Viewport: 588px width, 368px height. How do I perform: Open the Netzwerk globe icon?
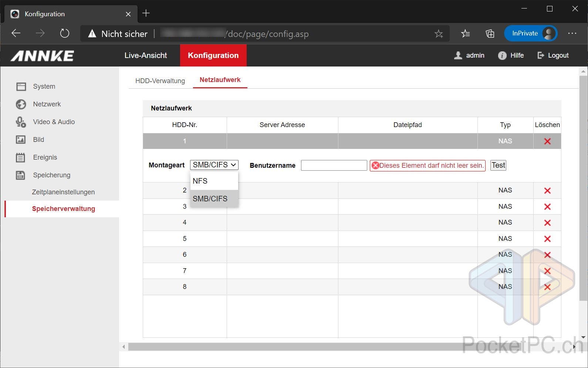(21, 104)
